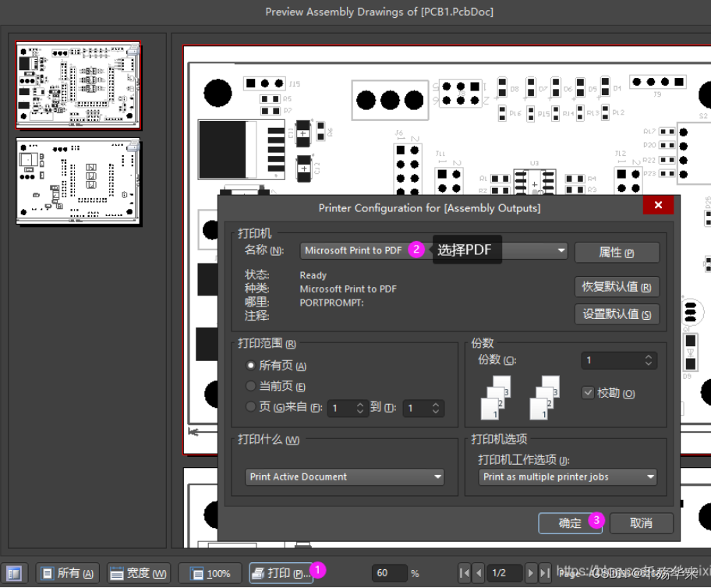Go to the next page arrow
This screenshot has width=711, height=588.
tap(531, 573)
